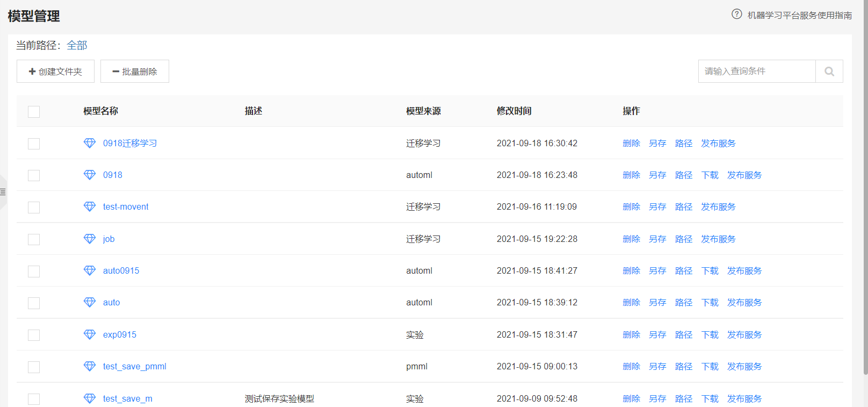Open model test-movent
Screen dimensions: 868x407
point(126,206)
